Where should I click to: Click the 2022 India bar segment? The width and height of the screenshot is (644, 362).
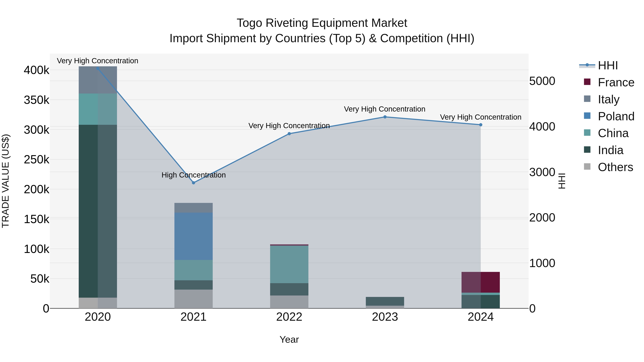click(x=289, y=290)
